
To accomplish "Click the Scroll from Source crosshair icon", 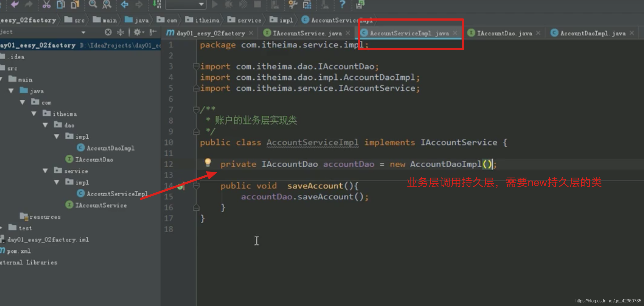I will click(x=108, y=32).
